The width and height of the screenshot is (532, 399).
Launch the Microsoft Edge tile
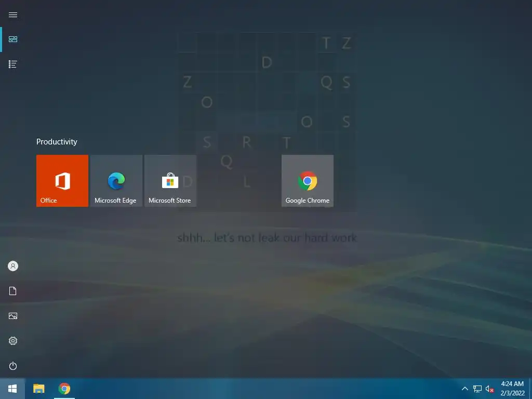click(x=116, y=181)
